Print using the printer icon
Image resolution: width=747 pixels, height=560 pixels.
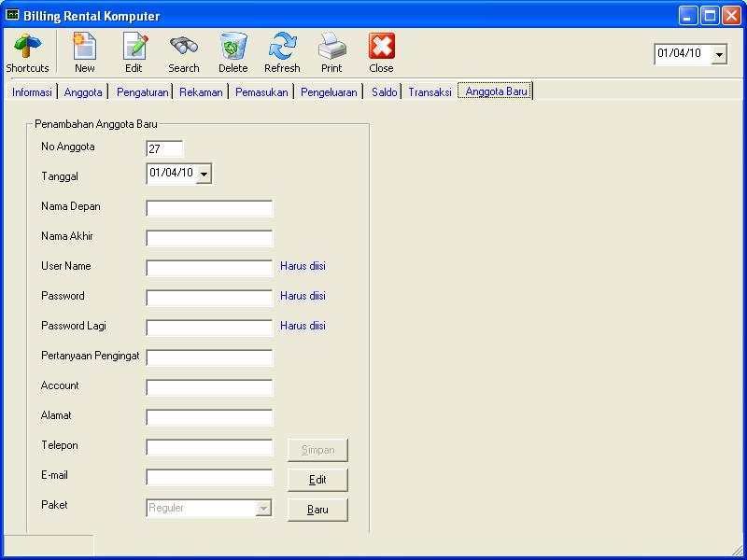(x=331, y=47)
